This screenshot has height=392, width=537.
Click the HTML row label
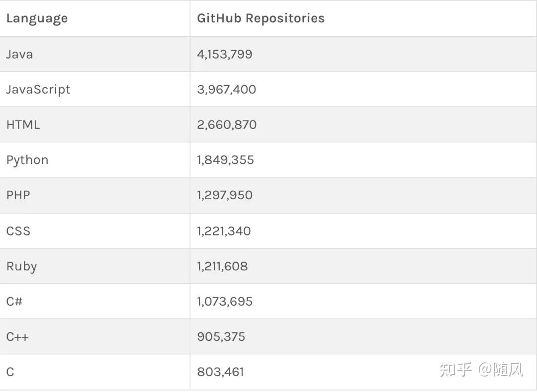pyautogui.click(x=23, y=125)
